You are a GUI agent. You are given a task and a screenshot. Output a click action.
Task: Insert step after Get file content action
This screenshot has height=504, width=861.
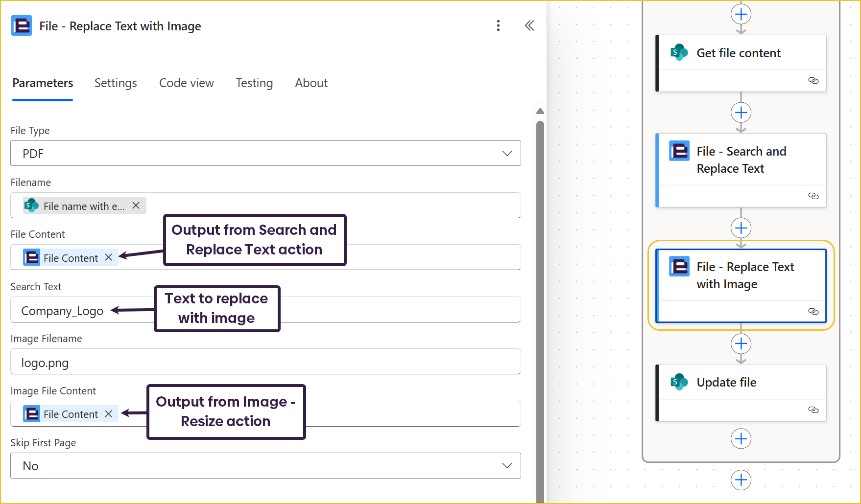click(741, 113)
